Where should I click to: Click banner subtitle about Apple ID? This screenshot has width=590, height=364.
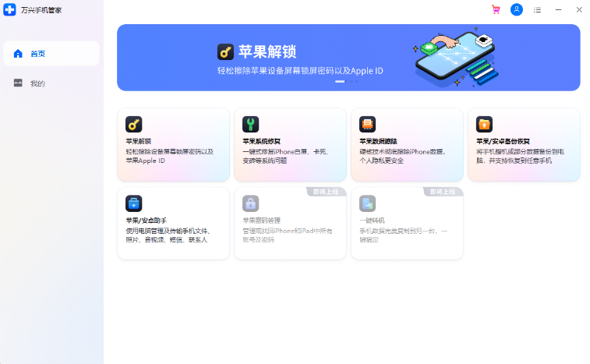tap(300, 71)
